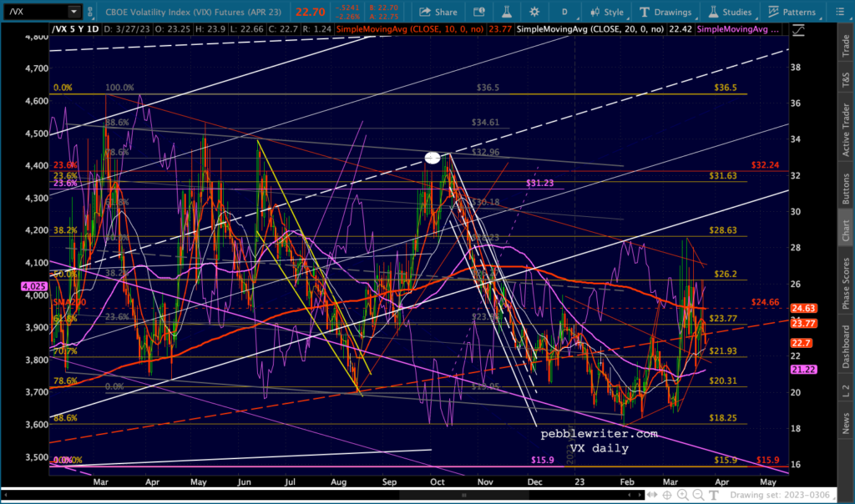This screenshot has width=855, height=504.
Task: Open the Studies menu
Action: pyautogui.click(x=730, y=12)
